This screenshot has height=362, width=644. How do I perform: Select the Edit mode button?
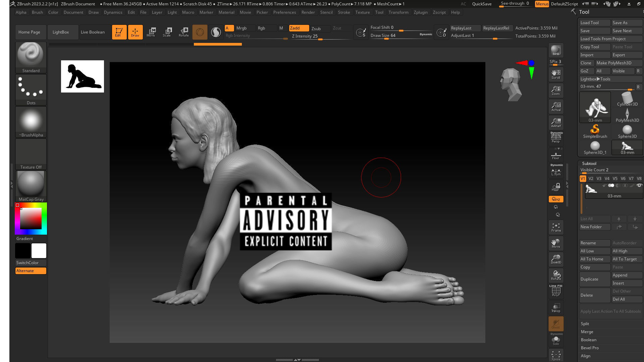(x=119, y=32)
